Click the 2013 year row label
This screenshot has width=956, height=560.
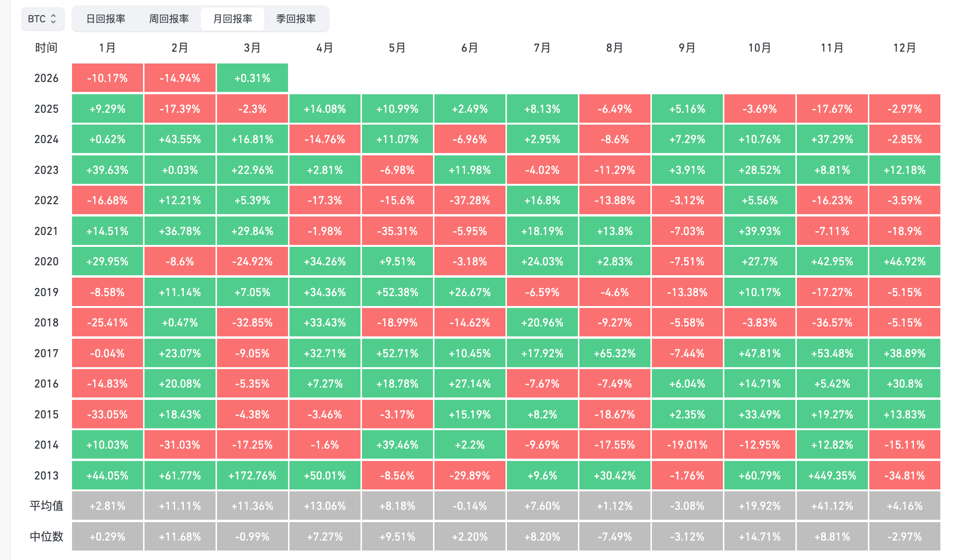pyautogui.click(x=46, y=476)
